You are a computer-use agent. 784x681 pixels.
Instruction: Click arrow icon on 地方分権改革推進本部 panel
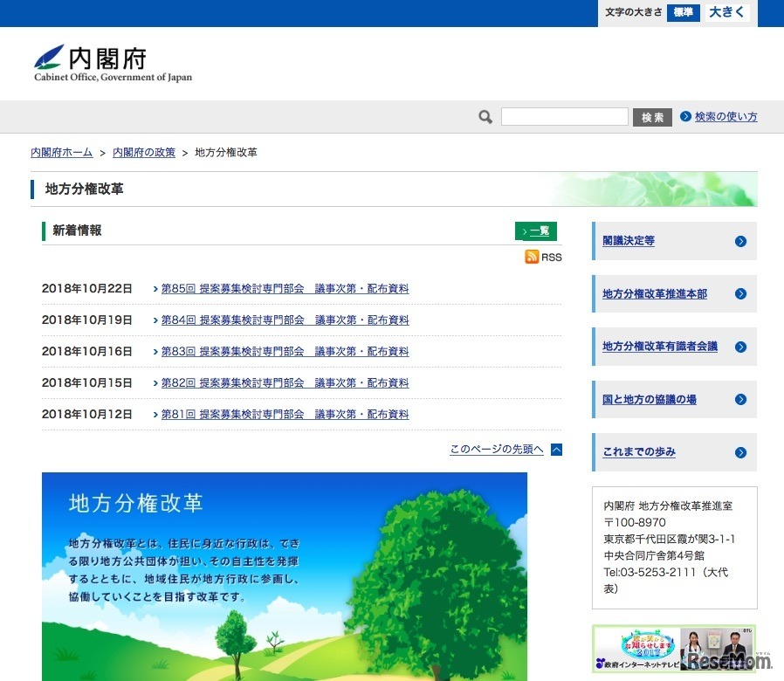[x=740, y=294]
